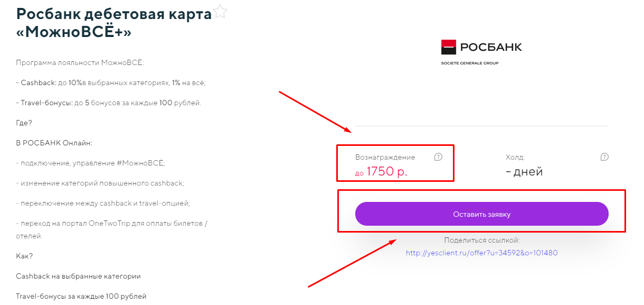Click the Вознаграждение label

tap(385, 157)
